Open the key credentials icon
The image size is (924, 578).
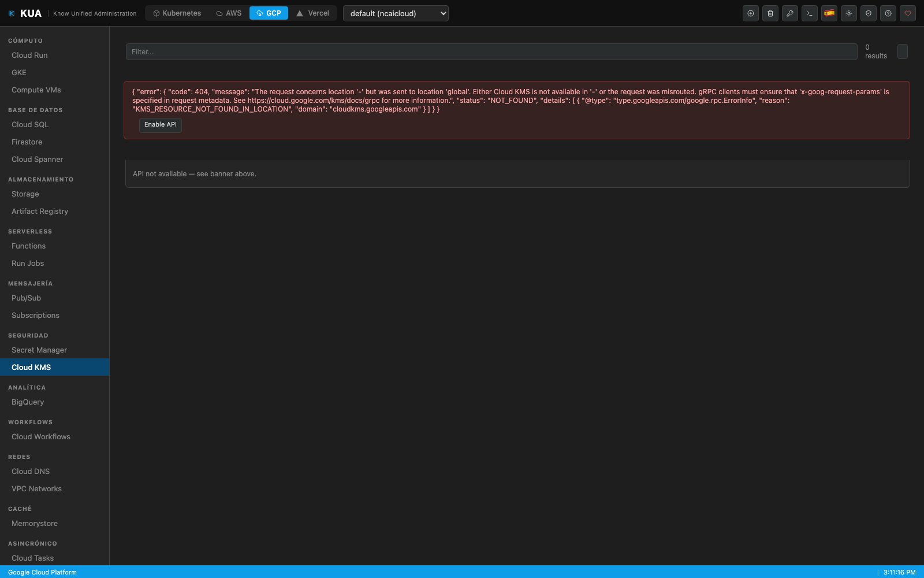tap(790, 13)
